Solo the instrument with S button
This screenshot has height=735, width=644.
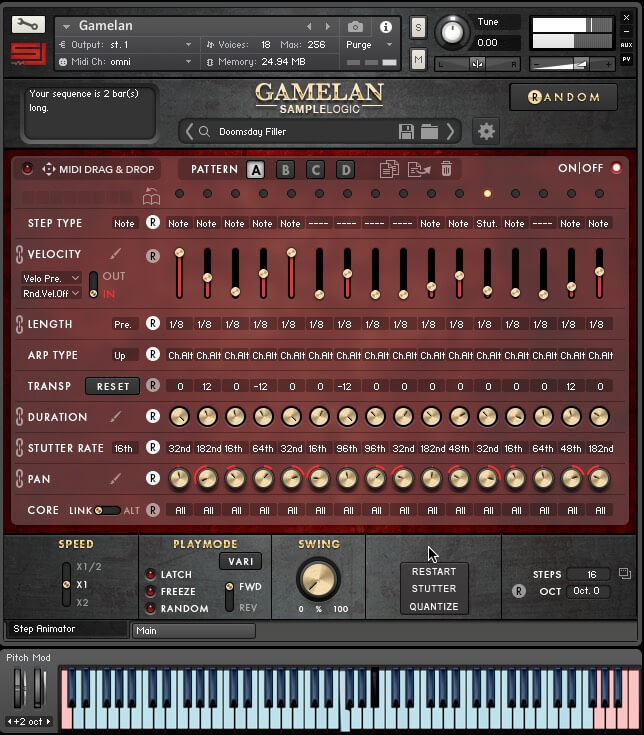[418, 27]
